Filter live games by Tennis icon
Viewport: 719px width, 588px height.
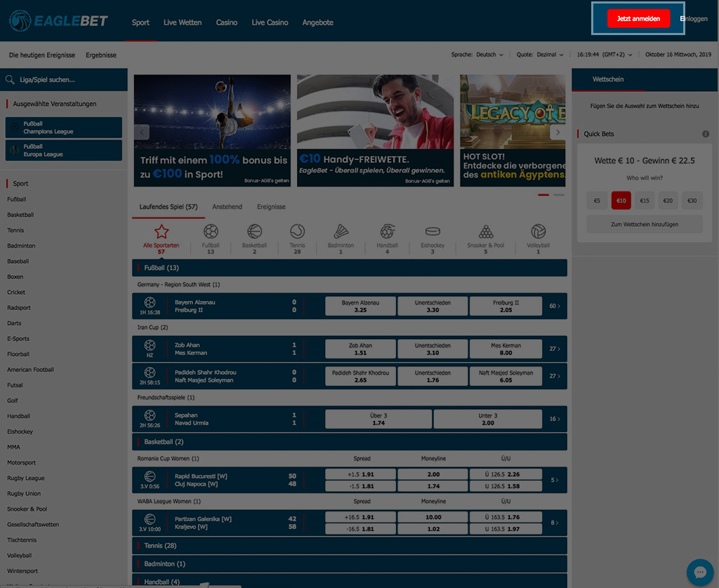click(x=297, y=232)
